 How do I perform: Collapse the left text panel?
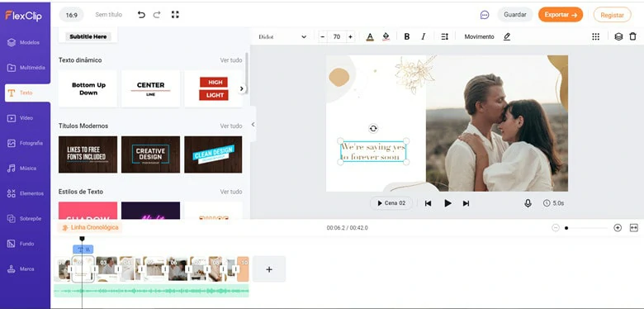(253, 124)
